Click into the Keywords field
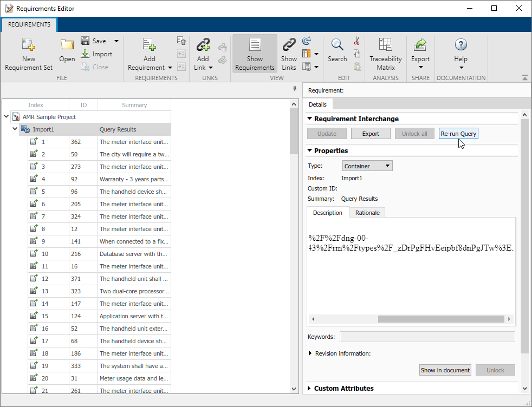 coord(427,337)
